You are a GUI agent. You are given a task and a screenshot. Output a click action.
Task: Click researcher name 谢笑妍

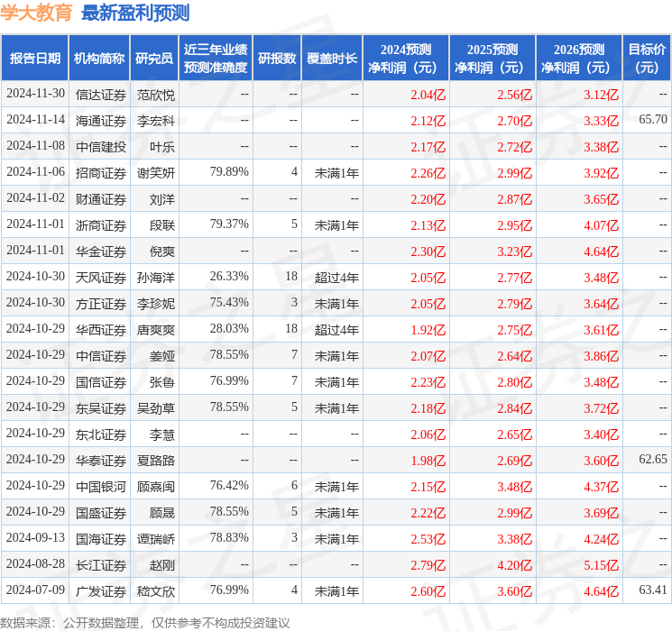click(156, 173)
